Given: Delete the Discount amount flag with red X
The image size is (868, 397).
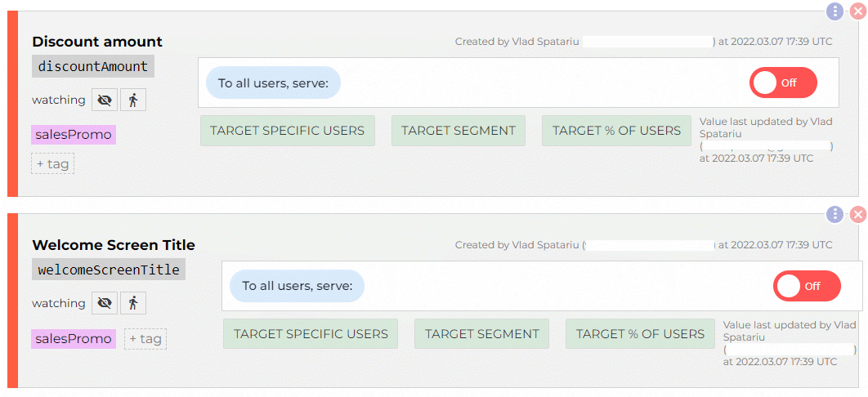Looking at the screenshot, I should tap(857, 11).
